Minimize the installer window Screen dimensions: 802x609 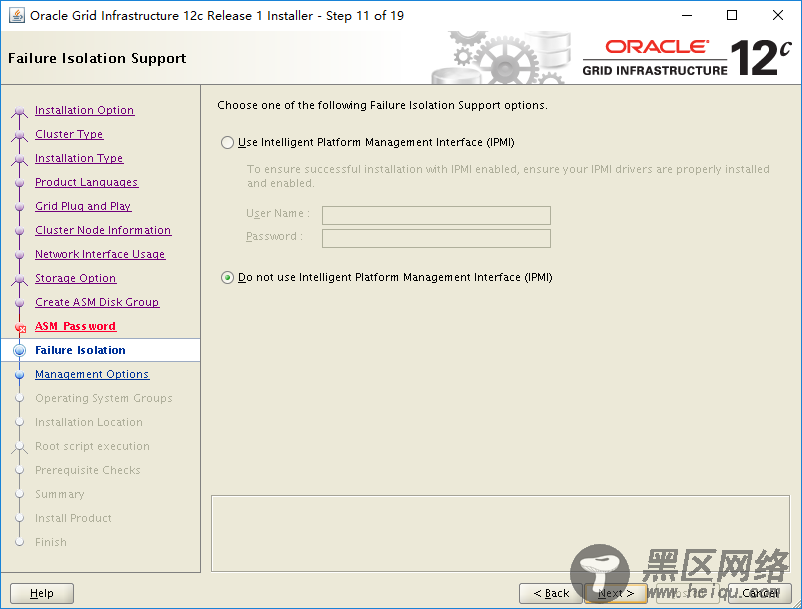(687, 15)
